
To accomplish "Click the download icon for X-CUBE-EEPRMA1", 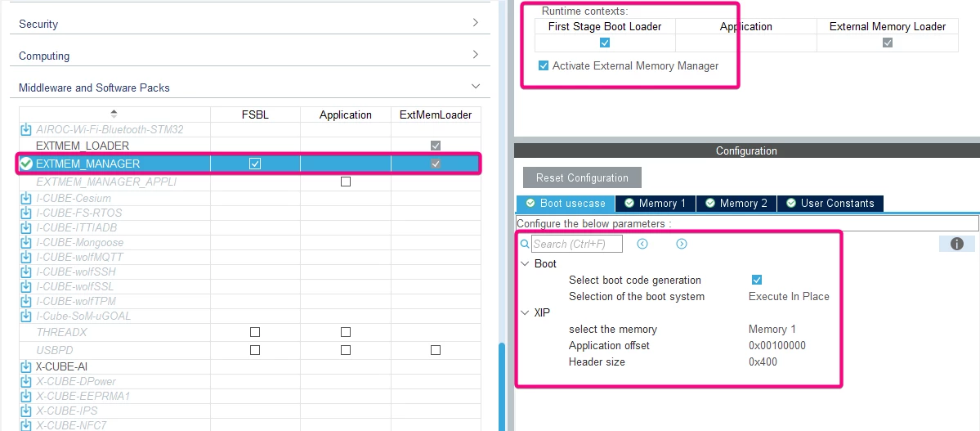I will point(26,396).
